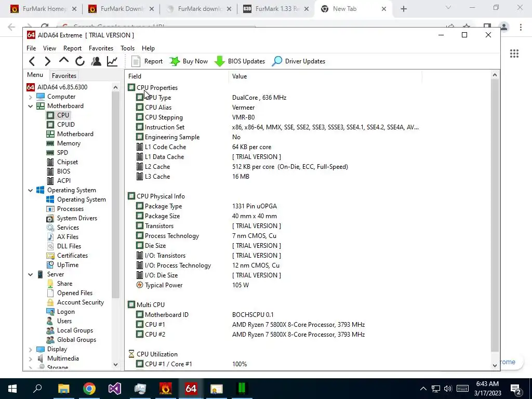Open the graph chart icon in toolbar
The image size is (532, 399).
(112, 61)
